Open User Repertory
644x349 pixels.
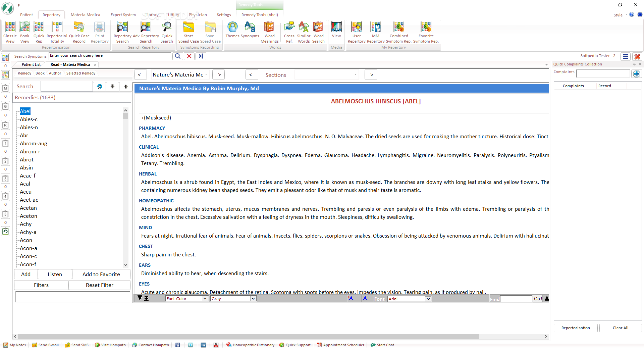coord(357,33)
